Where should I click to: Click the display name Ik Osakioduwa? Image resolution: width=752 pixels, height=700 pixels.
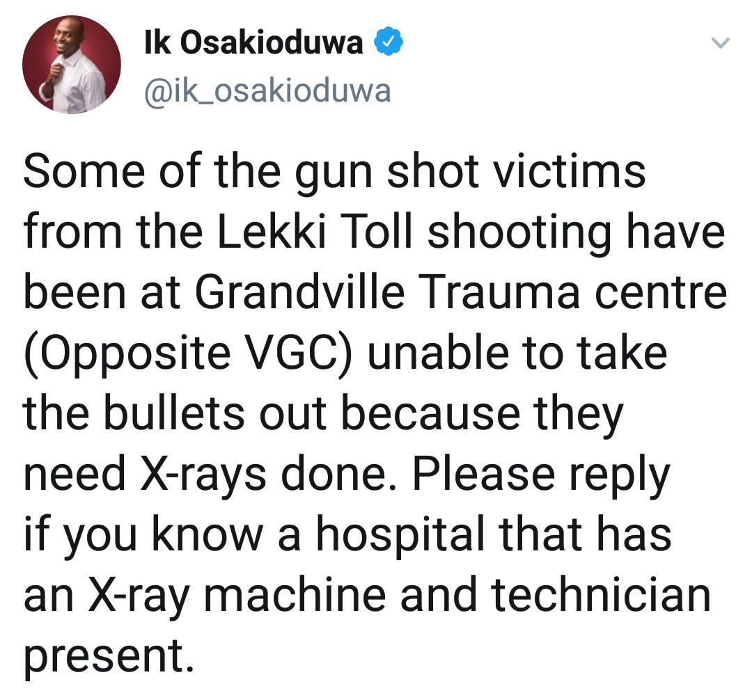253,44
